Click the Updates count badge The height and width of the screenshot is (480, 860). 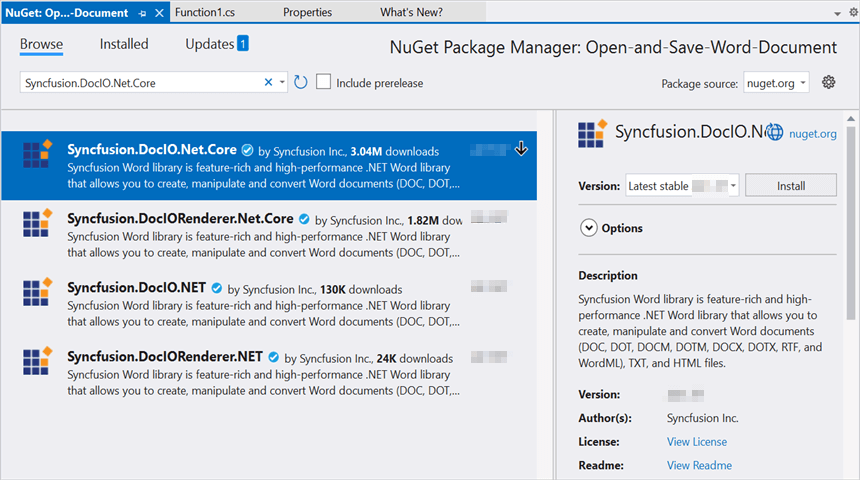click(x=242, y=43)
